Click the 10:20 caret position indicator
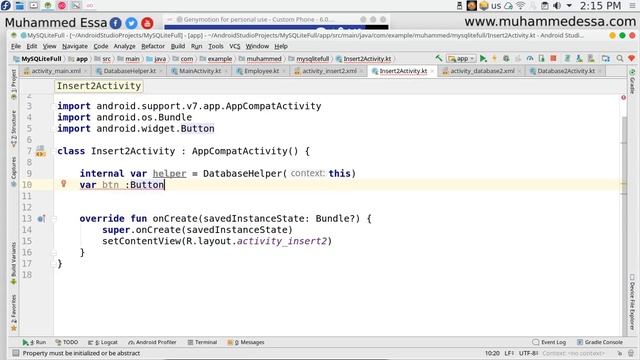The image size is (640, 360). click(492, 353)
